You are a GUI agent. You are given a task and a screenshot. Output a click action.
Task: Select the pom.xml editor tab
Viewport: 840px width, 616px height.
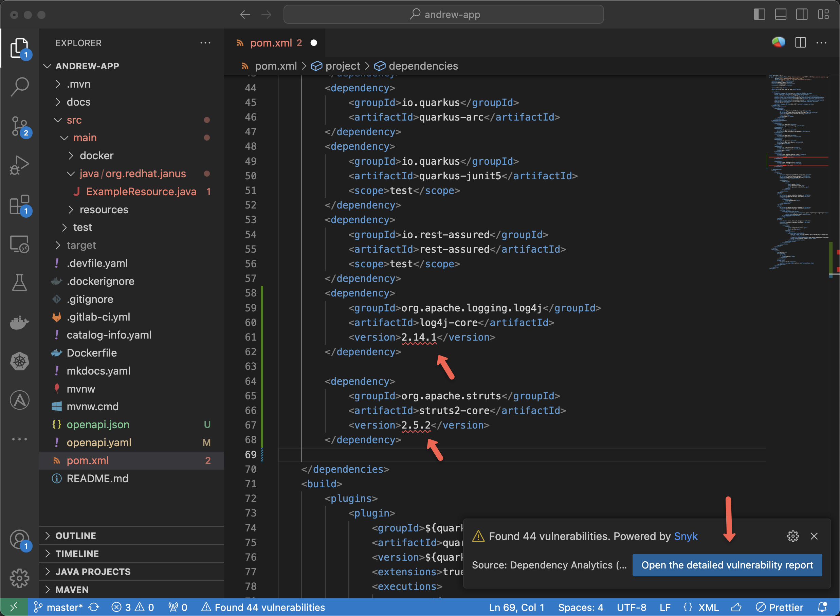pyautogui.click(x=271, y=43)
